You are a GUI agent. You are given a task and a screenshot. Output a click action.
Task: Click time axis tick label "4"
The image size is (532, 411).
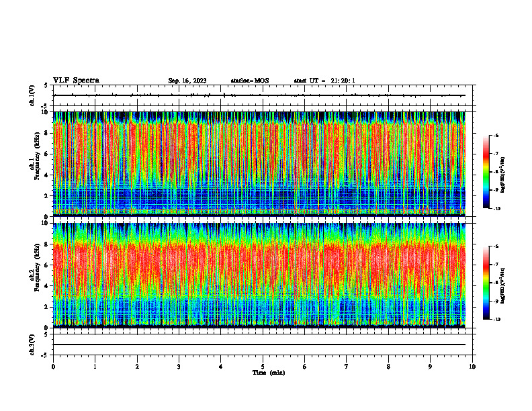pyautogui.click(x=221, y=367)
